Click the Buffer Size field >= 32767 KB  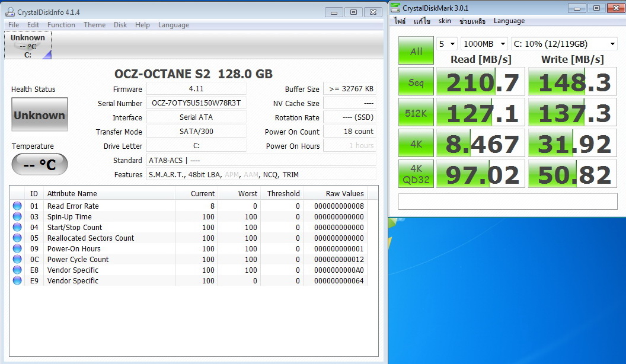[350, 88]
